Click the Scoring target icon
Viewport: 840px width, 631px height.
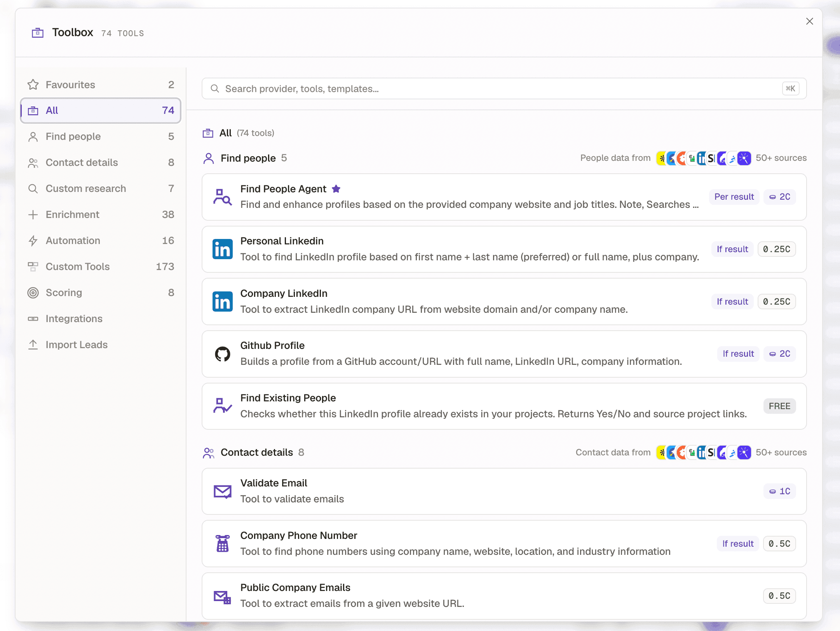33,293
